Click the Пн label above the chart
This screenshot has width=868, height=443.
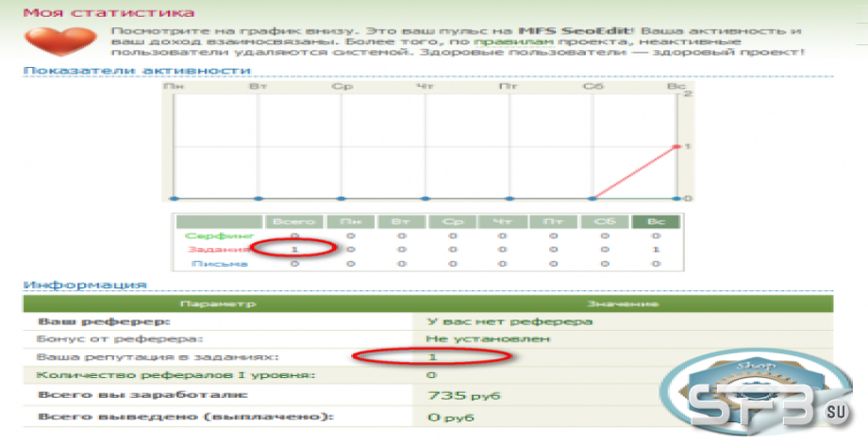(x=174, y=87)
